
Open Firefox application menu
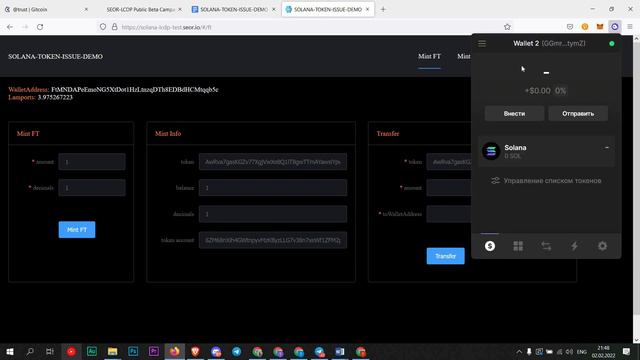[630, 27]
